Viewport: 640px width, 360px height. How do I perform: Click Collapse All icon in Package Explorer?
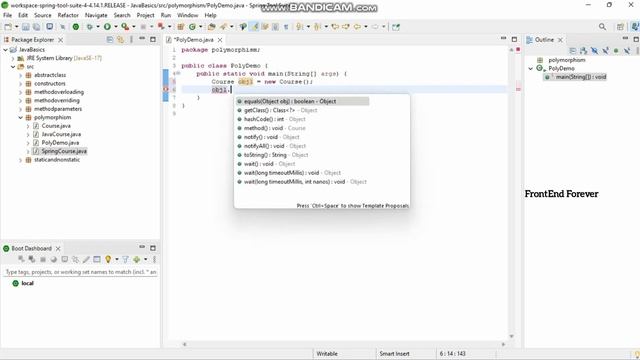(x=110, y=40)
